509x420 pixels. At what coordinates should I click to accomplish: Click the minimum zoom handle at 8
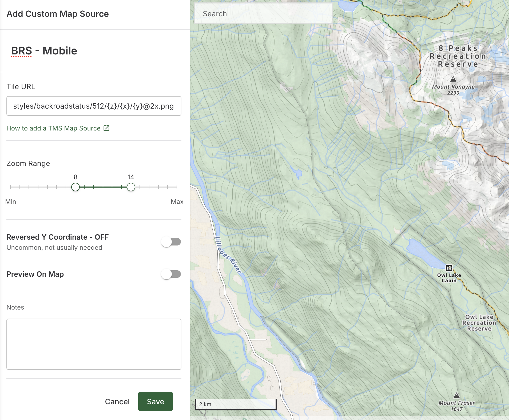(x=75, y=187)
